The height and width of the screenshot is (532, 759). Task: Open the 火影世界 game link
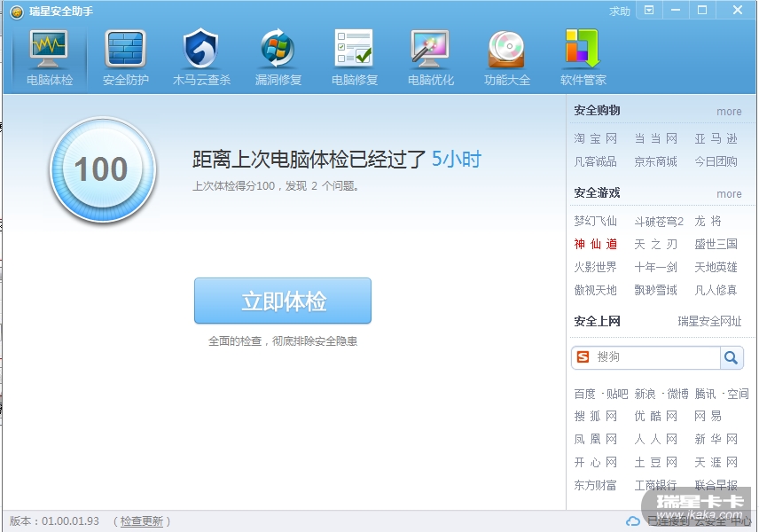595,267
